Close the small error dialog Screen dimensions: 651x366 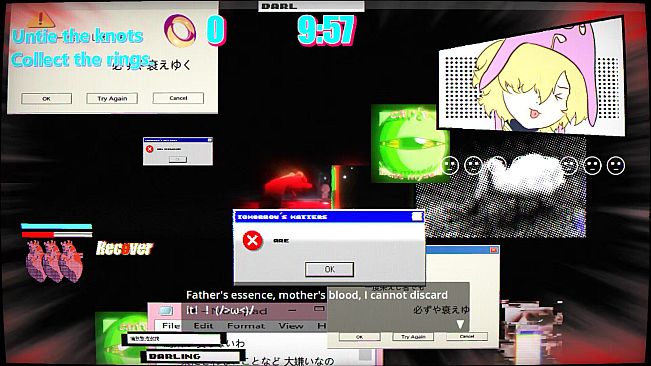point(210,140)
